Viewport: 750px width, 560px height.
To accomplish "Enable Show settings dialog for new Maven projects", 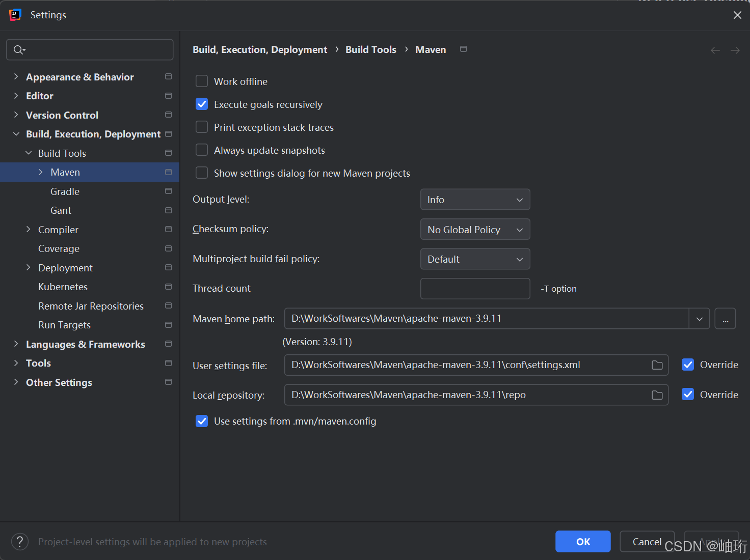I will pyautogui.click(x=202, y=173).
